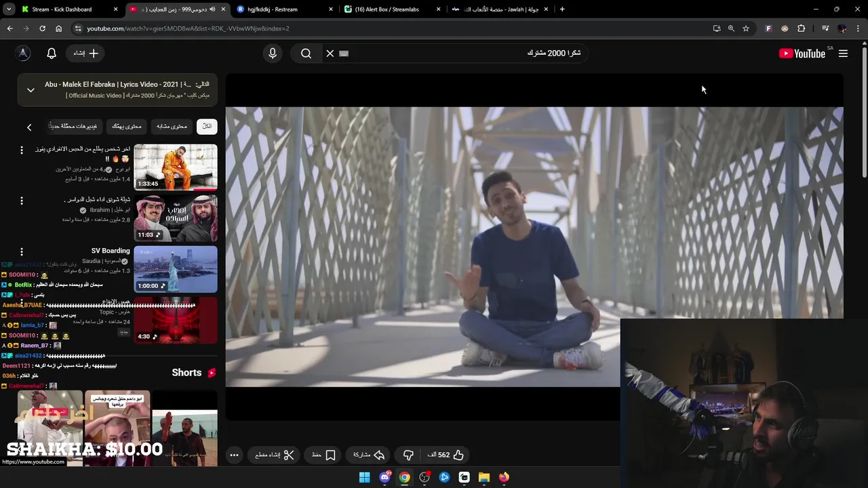Image resolution: width=868 pixels, height=488 pixels.
Task: Open Chrome zoom magnifier icon
Action: coord(731,28)
